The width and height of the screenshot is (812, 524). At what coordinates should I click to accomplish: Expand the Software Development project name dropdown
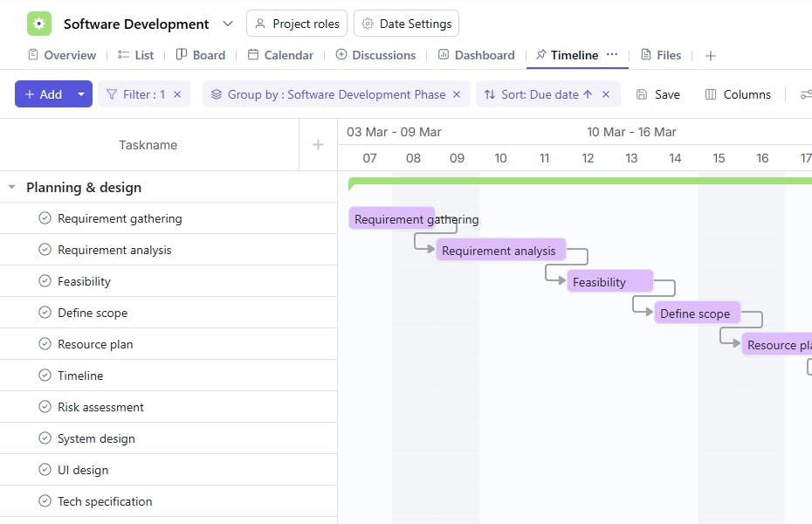coord(228,24)
